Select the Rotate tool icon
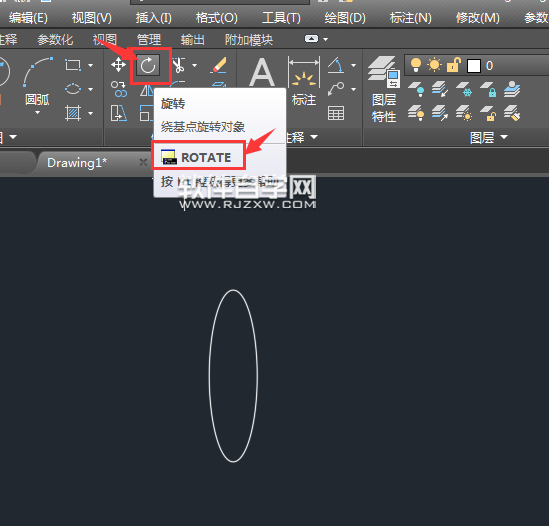 (x=148, y=65)
